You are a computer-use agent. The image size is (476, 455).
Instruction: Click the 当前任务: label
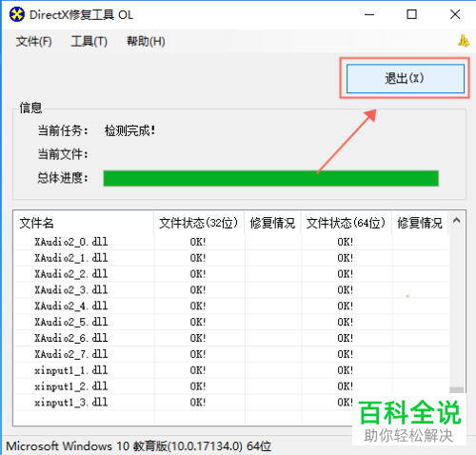click(x=63, y=130)
